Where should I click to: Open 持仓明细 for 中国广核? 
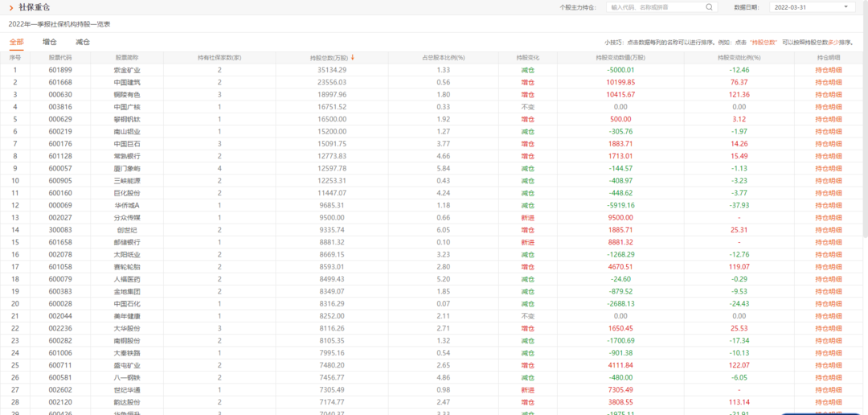[x=828, y=107]
